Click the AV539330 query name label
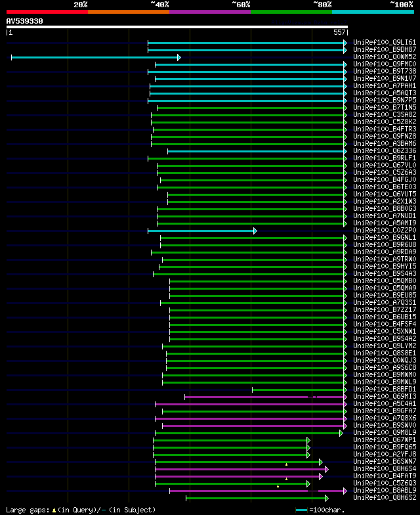Screen dimensions: 420x515 point(25,21)
